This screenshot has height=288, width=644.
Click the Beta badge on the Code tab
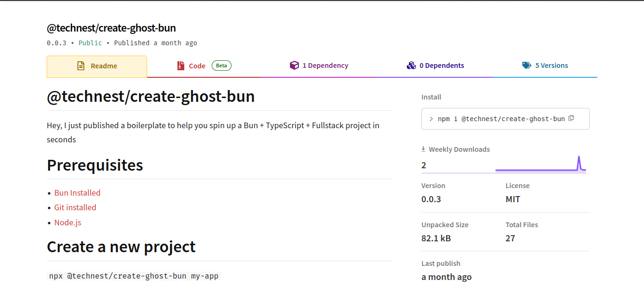coord(221,66)
